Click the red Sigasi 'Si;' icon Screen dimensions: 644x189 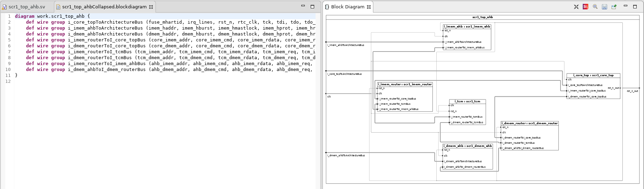(586, 7)
